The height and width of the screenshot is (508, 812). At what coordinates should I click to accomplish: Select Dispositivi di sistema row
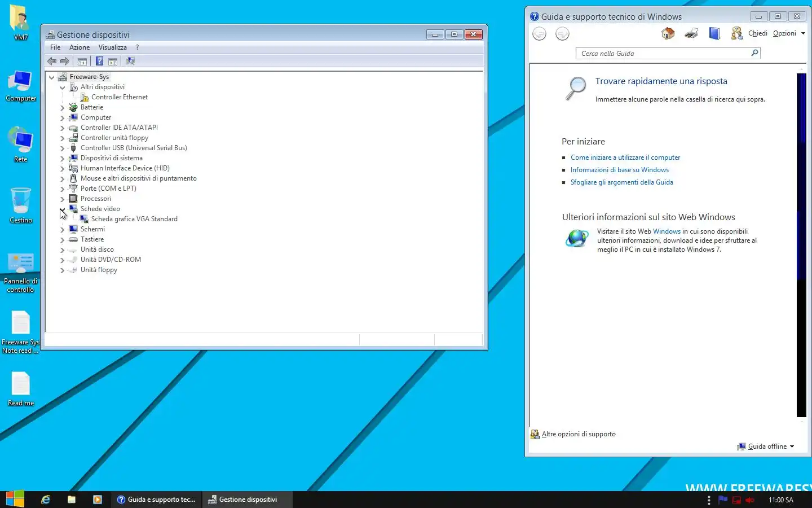[x=111, y=158]
